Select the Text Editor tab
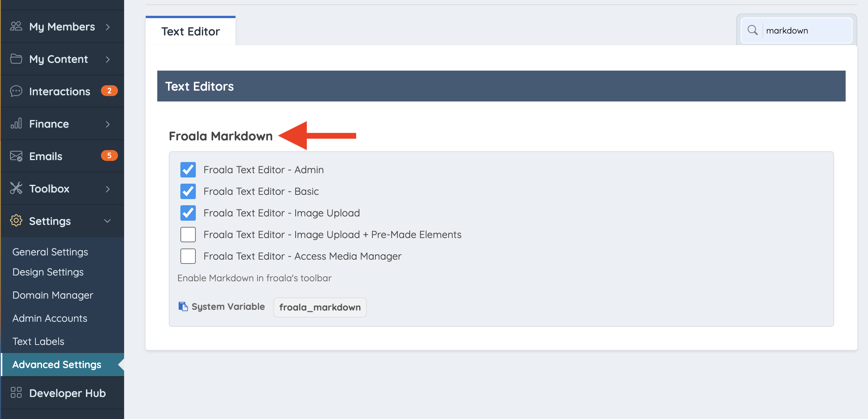 [x=190, y=31]
